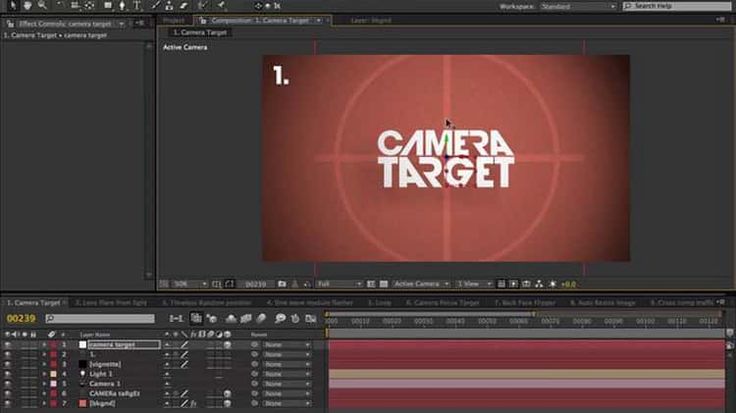Select the Unified Camera tool

point(75,6)
